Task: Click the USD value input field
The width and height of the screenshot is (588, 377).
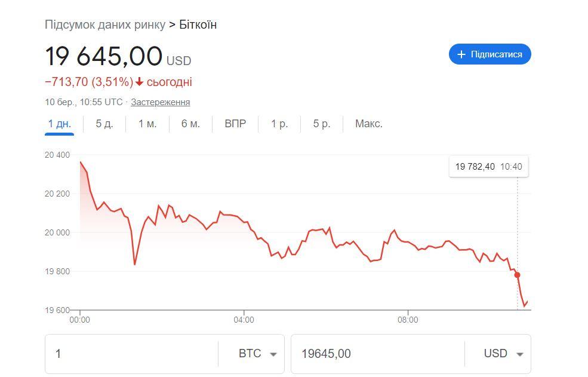Action: (x=376, y=354)
